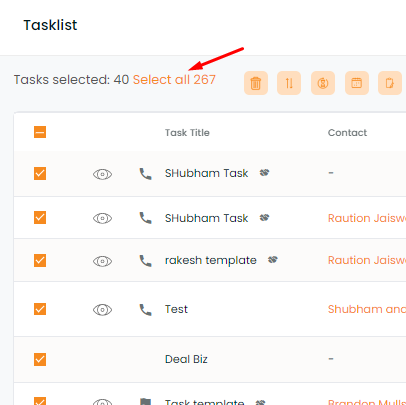
Task: Click handshake icon beside rakesh template
Action: (x=273, y=260)
